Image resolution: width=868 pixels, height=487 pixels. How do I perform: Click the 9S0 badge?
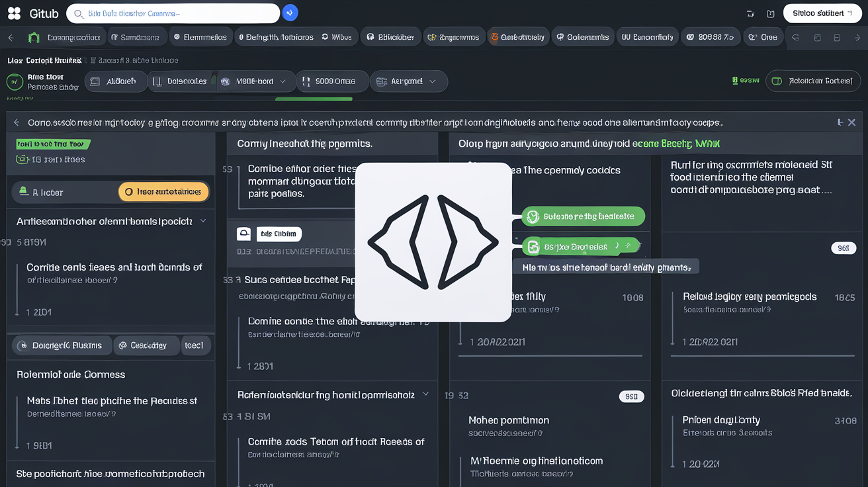(631, 397)
